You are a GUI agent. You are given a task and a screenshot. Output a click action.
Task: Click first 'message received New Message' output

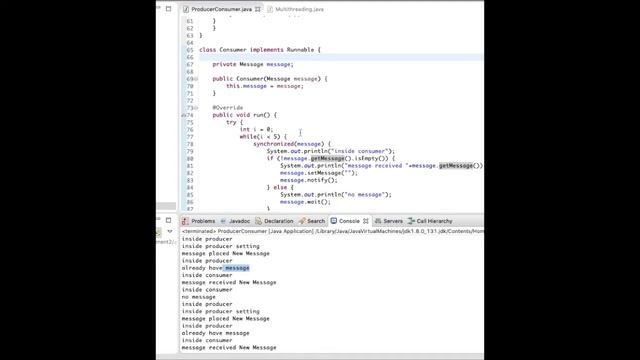tap(229, 282)
